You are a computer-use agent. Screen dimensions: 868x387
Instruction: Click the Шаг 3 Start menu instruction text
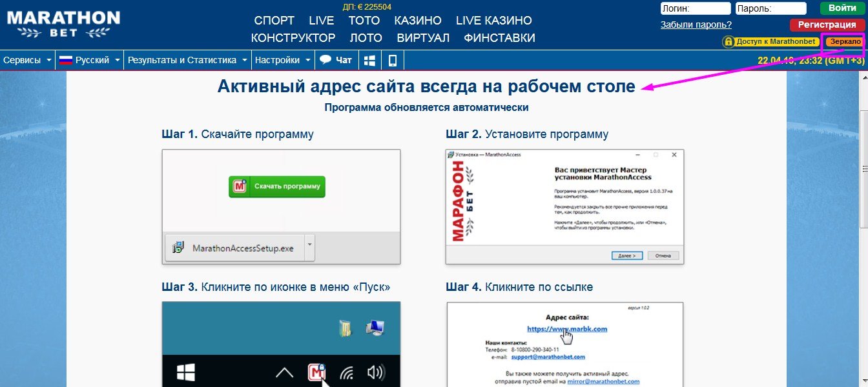point(276,286)
